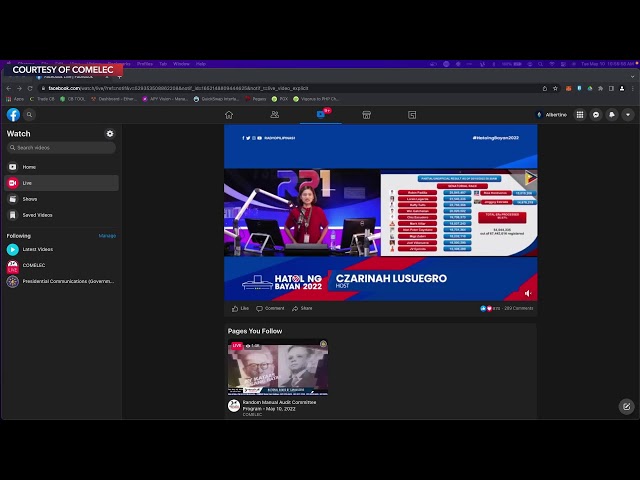Open the 289 Comments count
The height and width of the screenshot is (480, 640).
pos(518,308)
